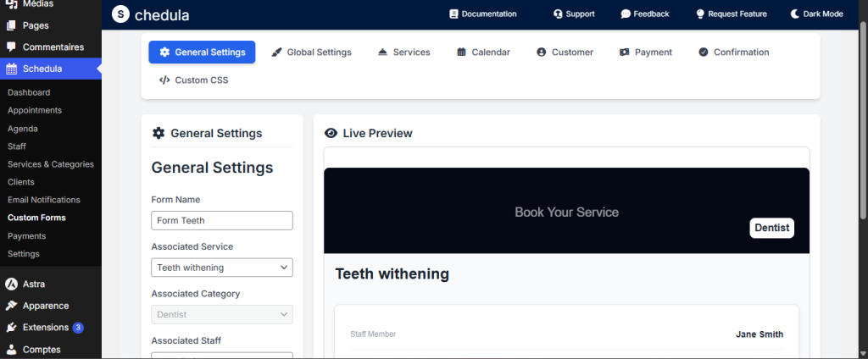The image size is (868, 359).
Task: Click the Extensions plugin icon in sidebar
Action: click(x=11, y=328)
